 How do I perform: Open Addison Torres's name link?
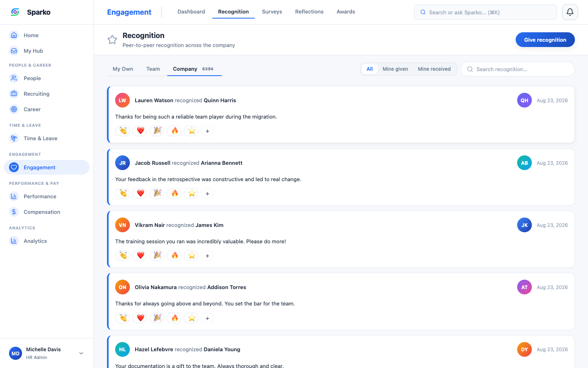click(227, 287)
